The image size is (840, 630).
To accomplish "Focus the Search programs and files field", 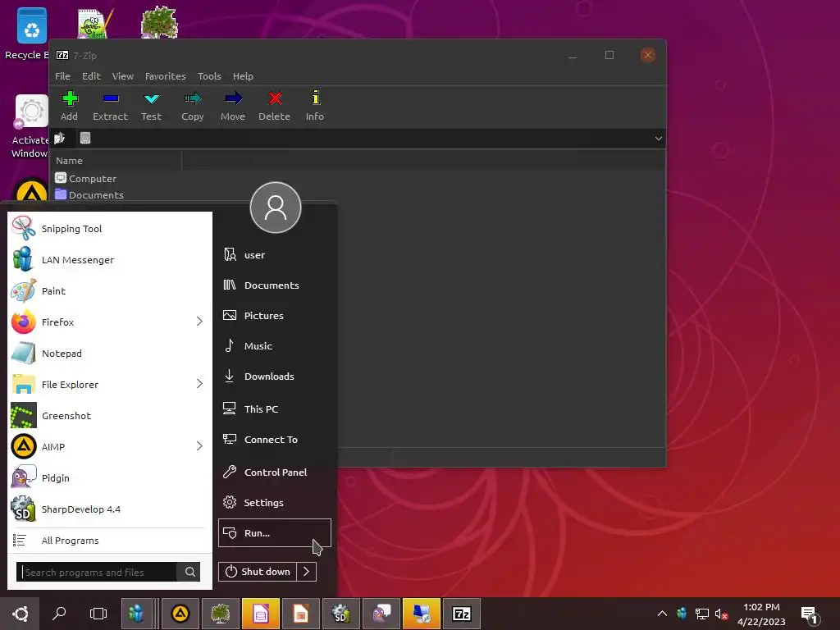I will tap(98, 572).
